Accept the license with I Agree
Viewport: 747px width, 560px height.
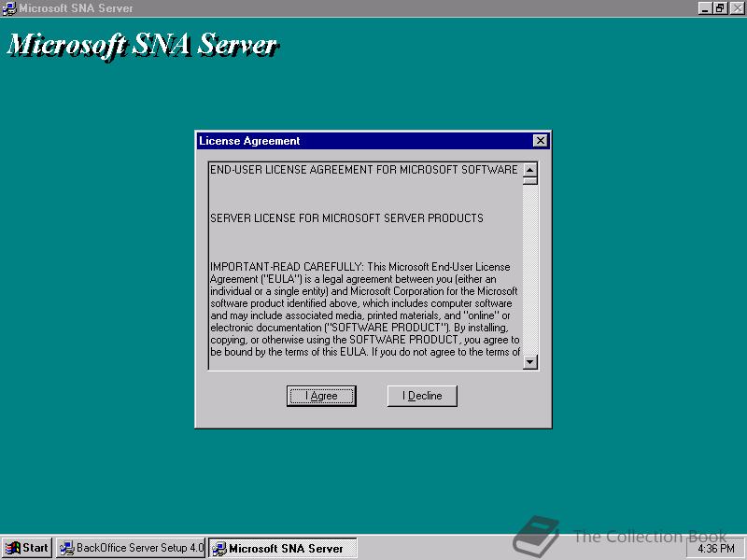click(x=321, y=396)
